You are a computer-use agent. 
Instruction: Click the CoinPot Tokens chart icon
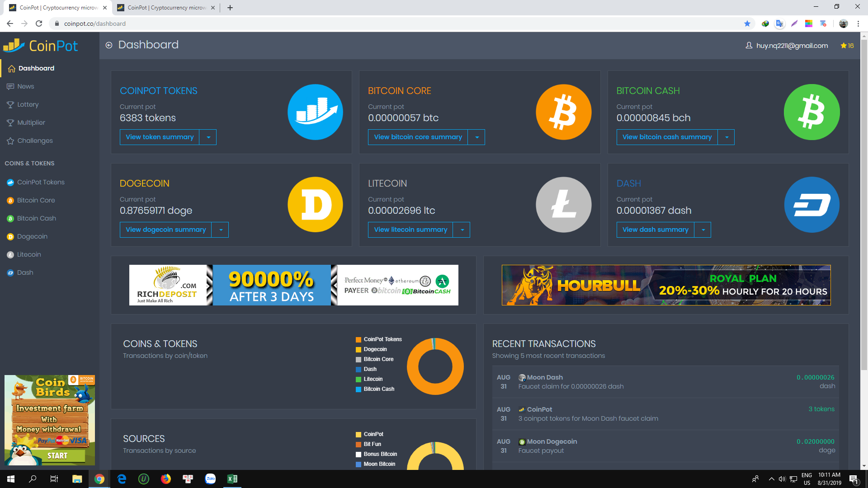[315, 112]
